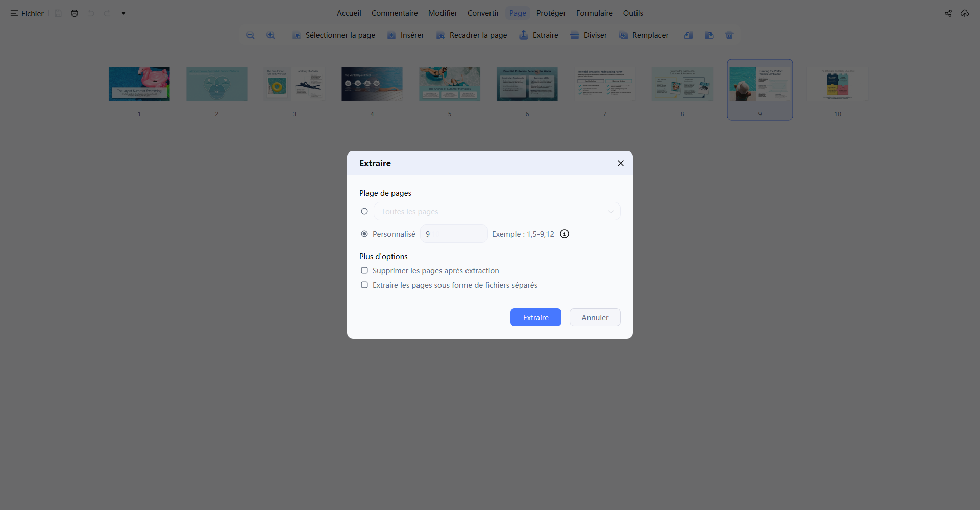Click the rotate left page icon
This screenshot has height=510, width=980.
pyautogui.click(x=689, y=35)
